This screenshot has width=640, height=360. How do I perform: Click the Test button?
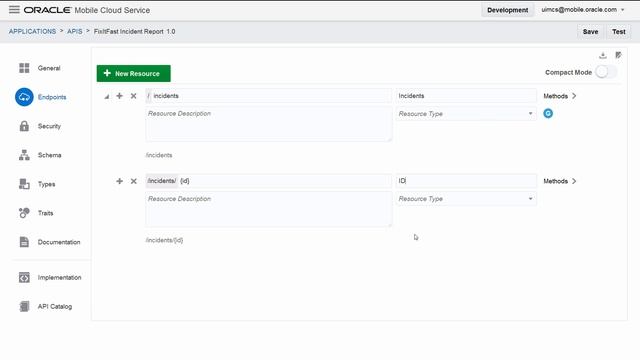[619, 32]
